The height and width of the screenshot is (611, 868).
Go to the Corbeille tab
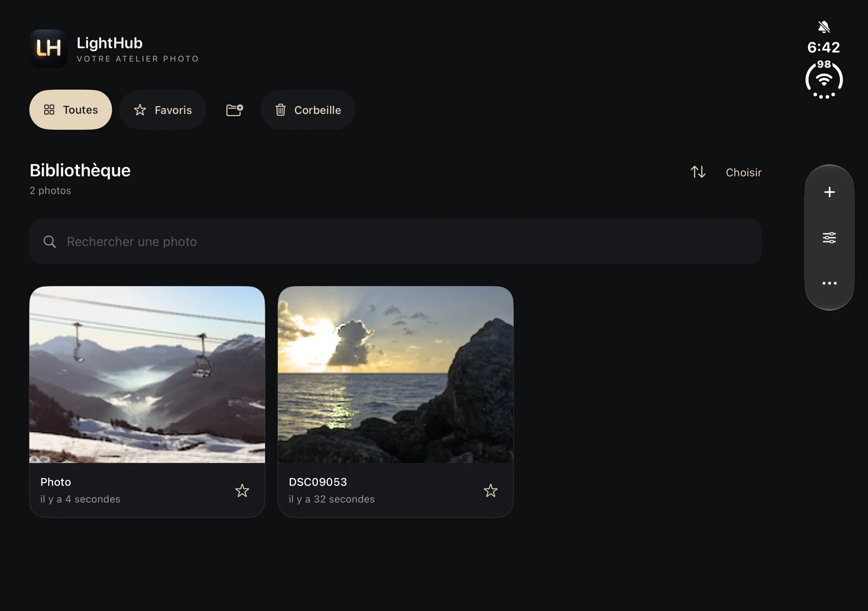click(x=308, y=110)
